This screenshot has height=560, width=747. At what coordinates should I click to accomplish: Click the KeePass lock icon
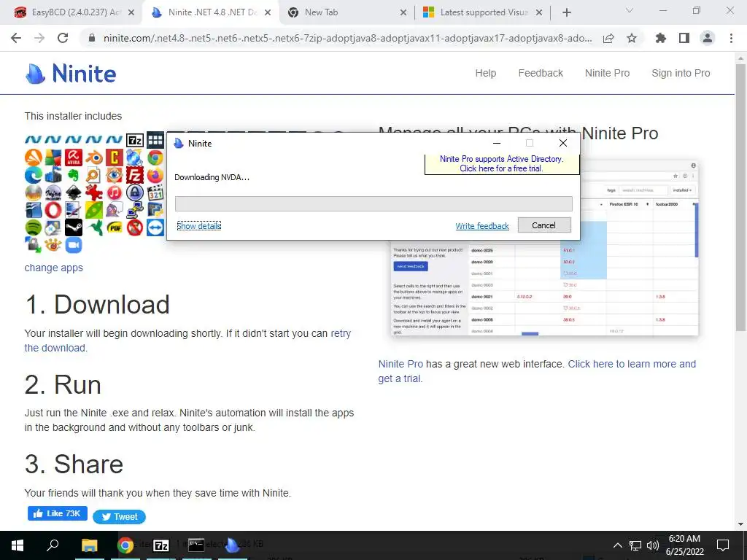coord(135,192)
